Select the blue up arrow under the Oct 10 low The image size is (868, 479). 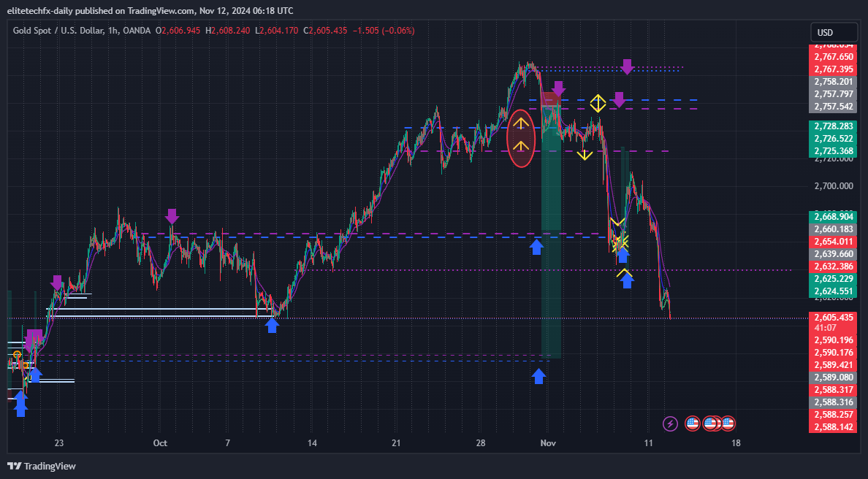coord(272,325)
